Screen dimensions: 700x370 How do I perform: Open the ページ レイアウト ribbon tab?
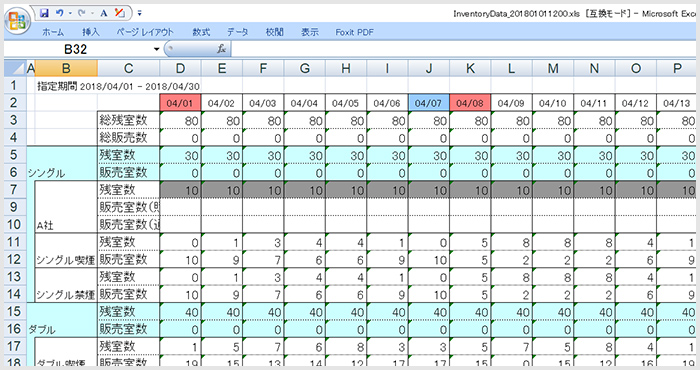point(145,32)
